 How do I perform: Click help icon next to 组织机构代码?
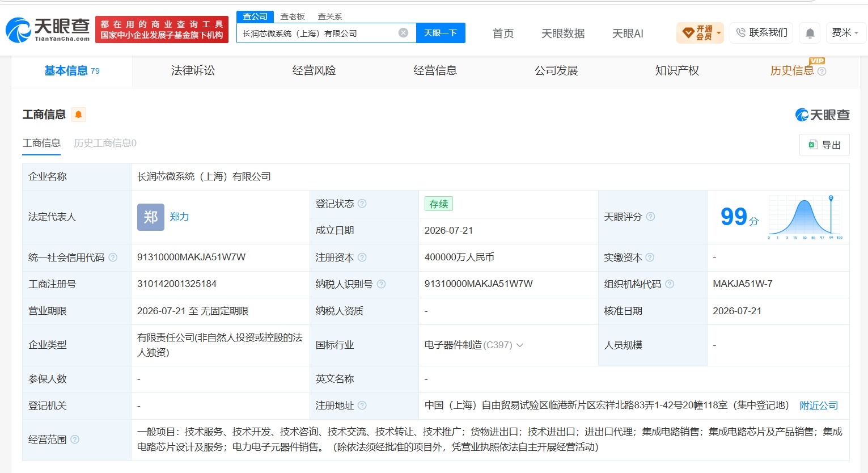click(670, 284)
